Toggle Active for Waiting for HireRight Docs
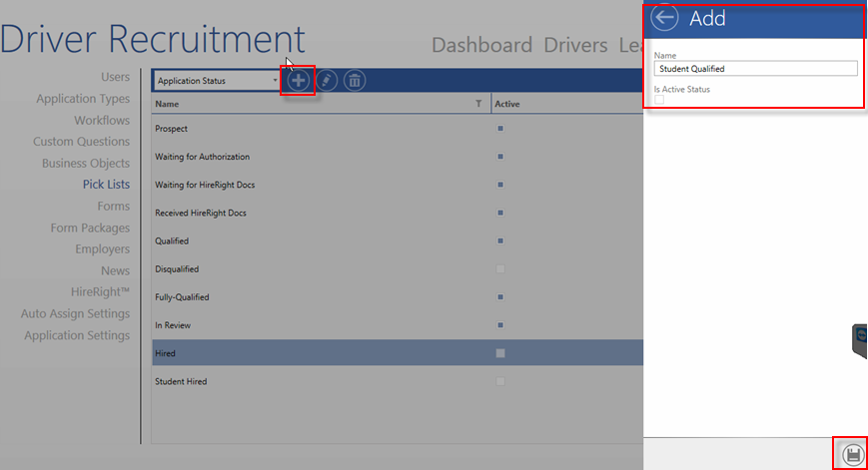 500,185
